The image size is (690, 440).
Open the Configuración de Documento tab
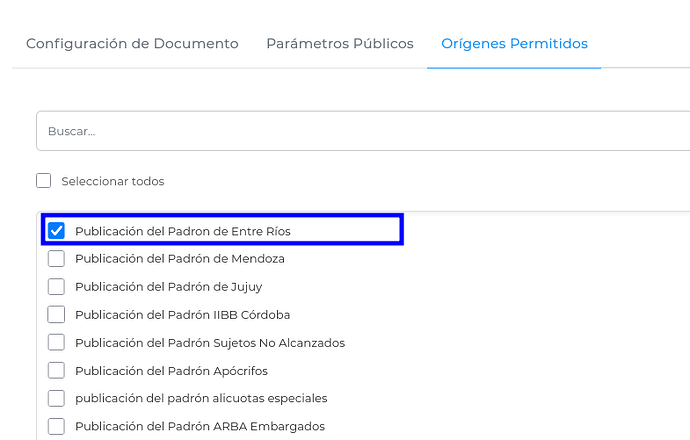pyautogui.click(x=132, y=44)
